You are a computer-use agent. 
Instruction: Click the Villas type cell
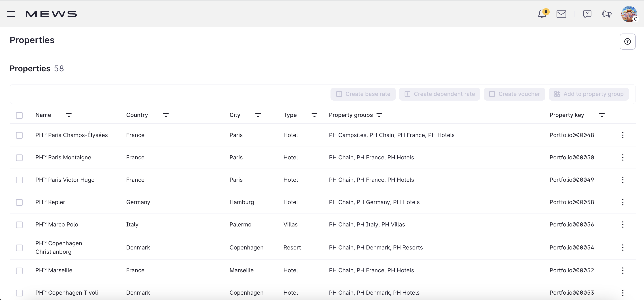[x=290, y=224]
